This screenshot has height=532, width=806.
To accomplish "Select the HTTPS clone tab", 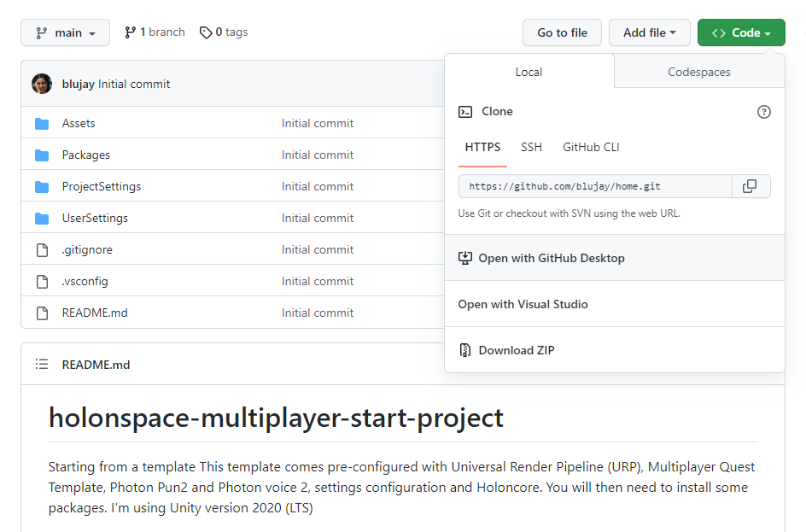I will (482, 148).
